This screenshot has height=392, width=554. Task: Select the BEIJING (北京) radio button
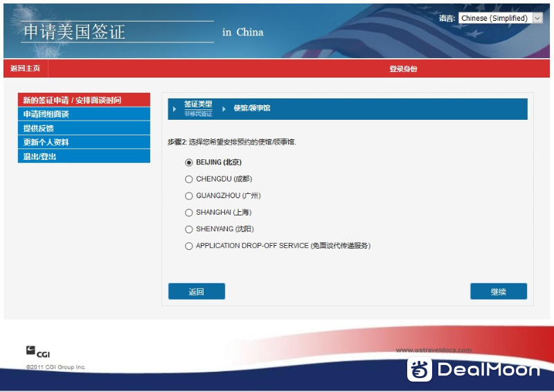(x=188, y=163)
